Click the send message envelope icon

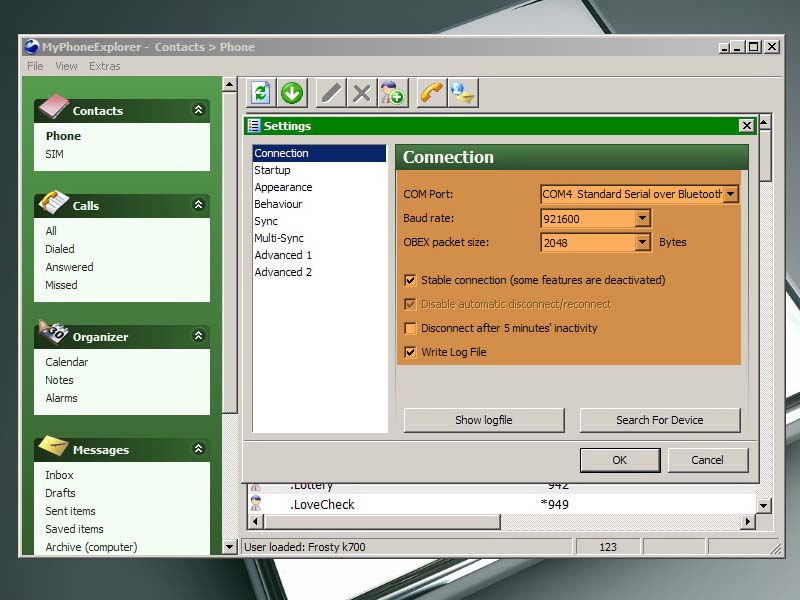(x=462, y=93)
